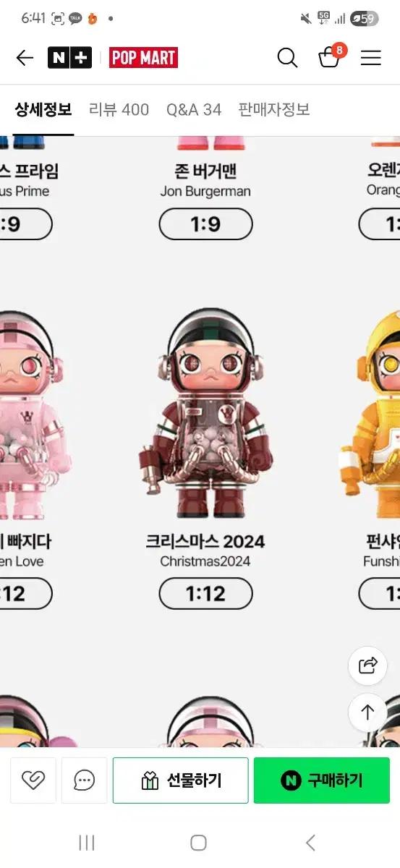
Task: Go back with the left arrow icon
Action: point(25,58)
